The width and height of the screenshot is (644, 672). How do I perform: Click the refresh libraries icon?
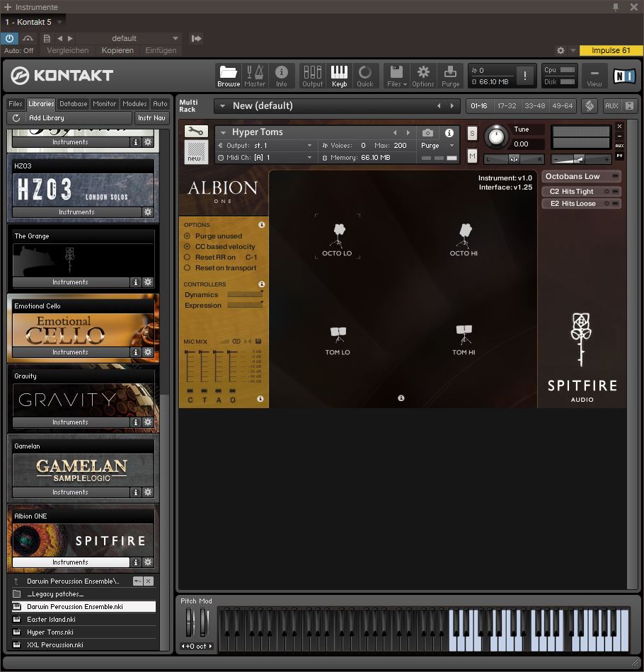pos(16,118)
